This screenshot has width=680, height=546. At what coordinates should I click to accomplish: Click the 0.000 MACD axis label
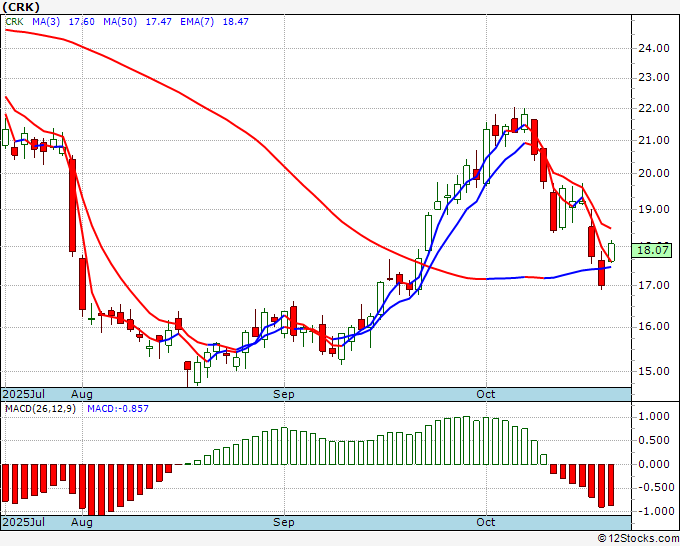(x=654, y=464)
